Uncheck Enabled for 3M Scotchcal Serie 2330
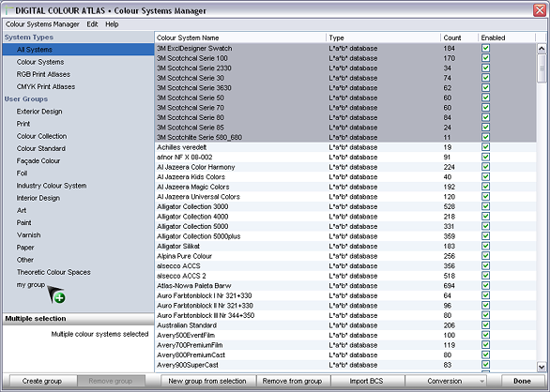Viewport: 550px width, 392px height. [486, 68]
